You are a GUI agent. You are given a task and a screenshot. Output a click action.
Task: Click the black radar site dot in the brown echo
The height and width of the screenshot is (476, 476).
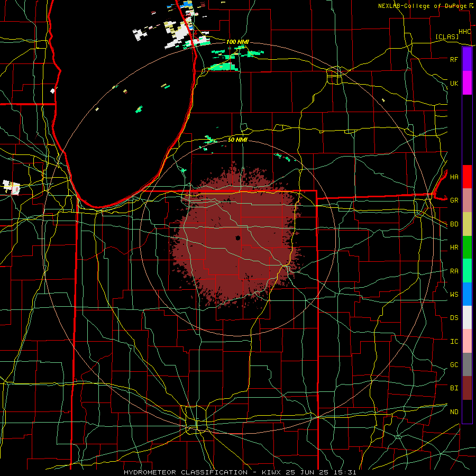coord(237,237)
